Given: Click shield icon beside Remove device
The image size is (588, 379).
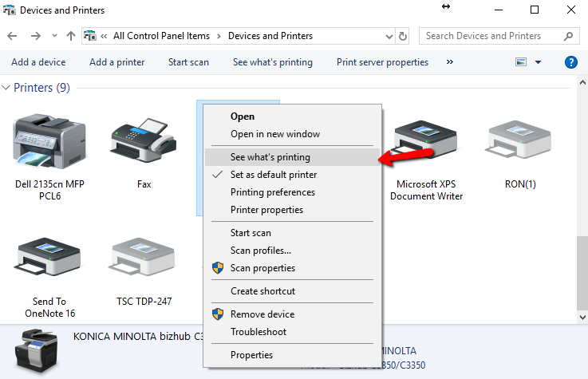Looking at the screenshot, I should coord(218,314).
